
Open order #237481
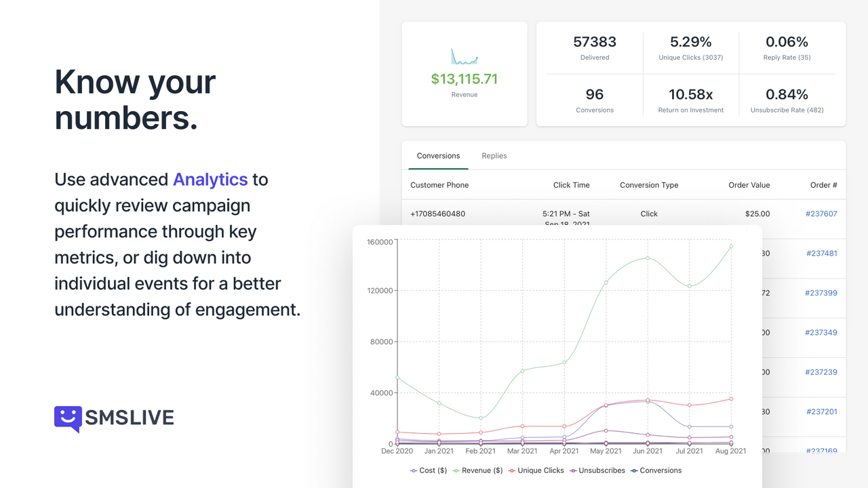821,253
